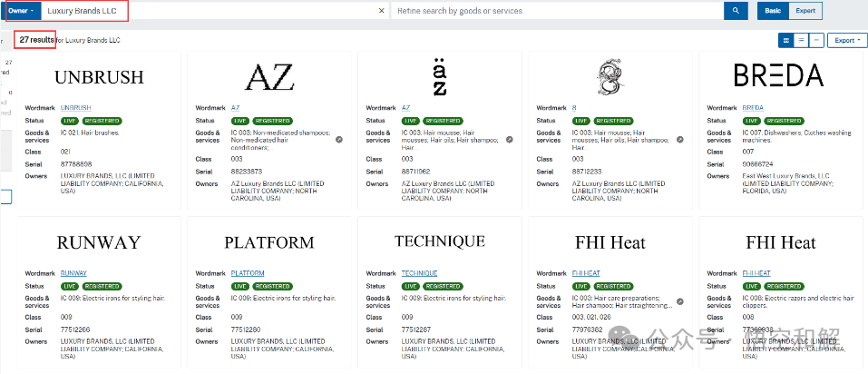Clear the search field with the X icon
Screen dimensions: 868x374
pos(380,11)
